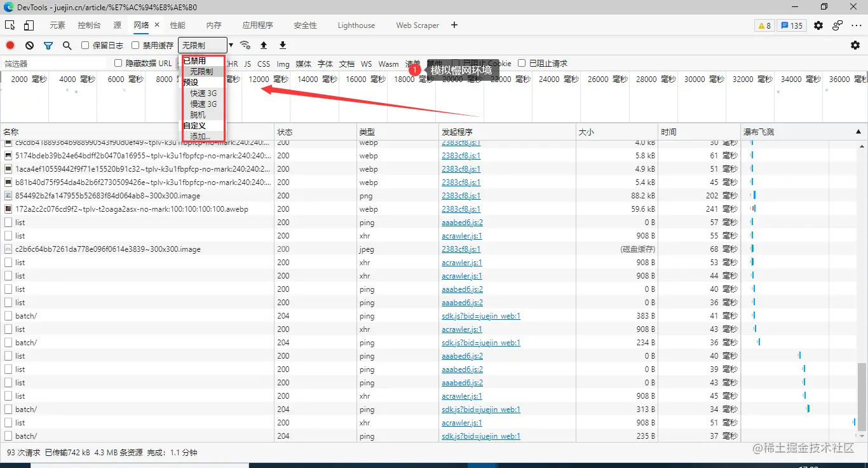The width and height of the screenshot is (868, 468).
Task: Open the 性能 tab
Action: tap(178, 25)
